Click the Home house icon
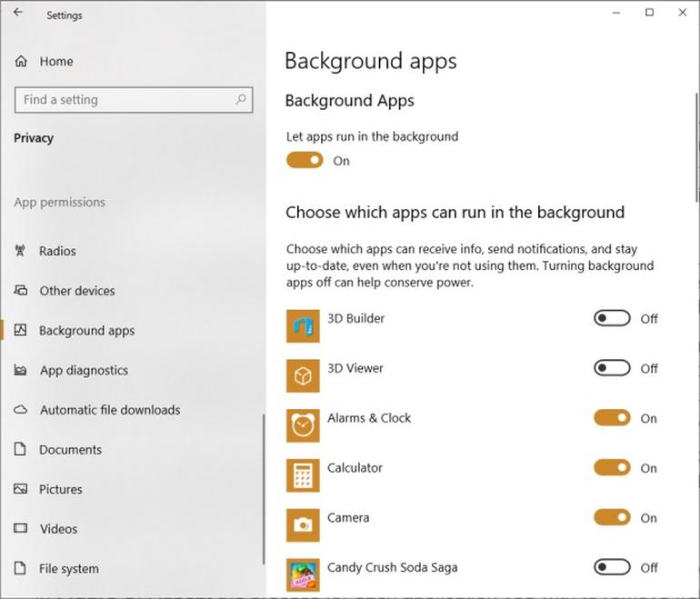 [21, 61]
